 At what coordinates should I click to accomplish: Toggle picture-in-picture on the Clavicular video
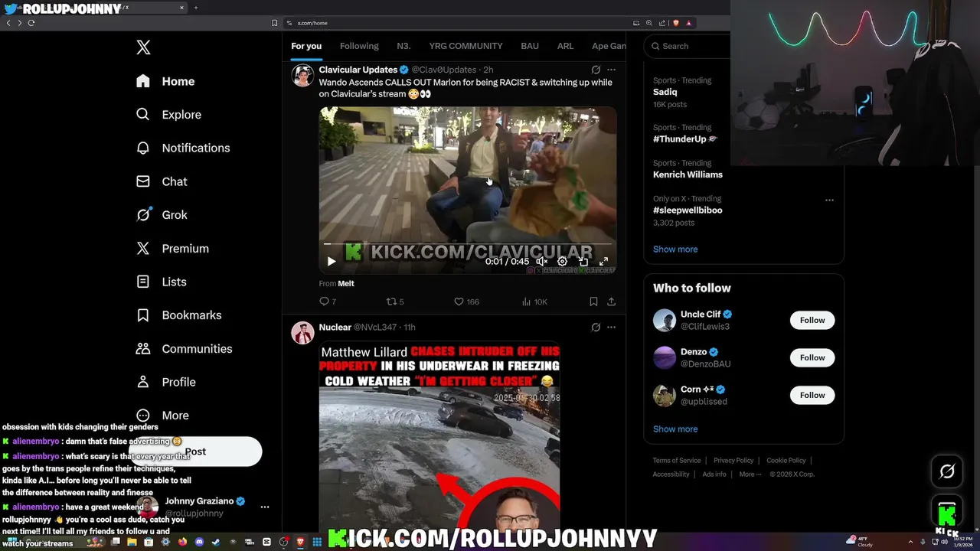583,262
